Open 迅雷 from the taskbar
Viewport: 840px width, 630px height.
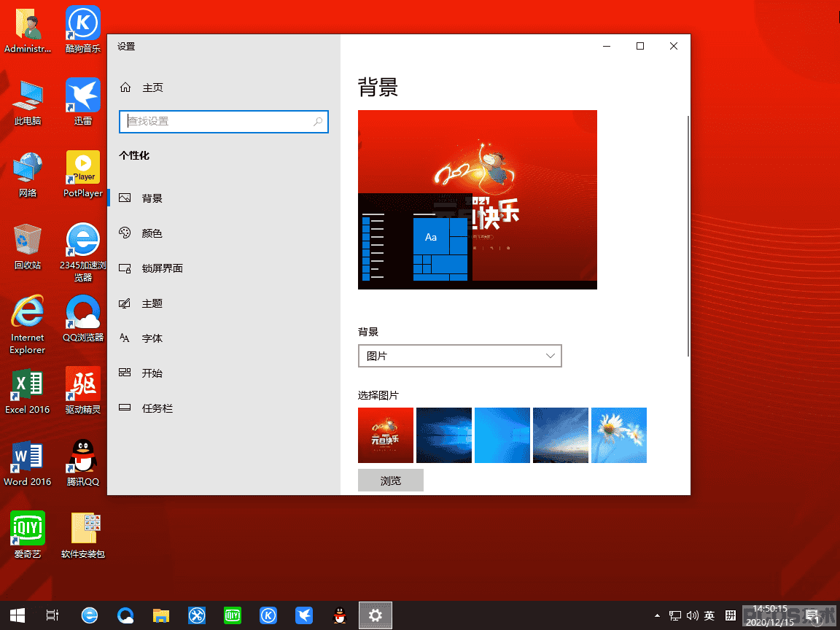point(304,615)
